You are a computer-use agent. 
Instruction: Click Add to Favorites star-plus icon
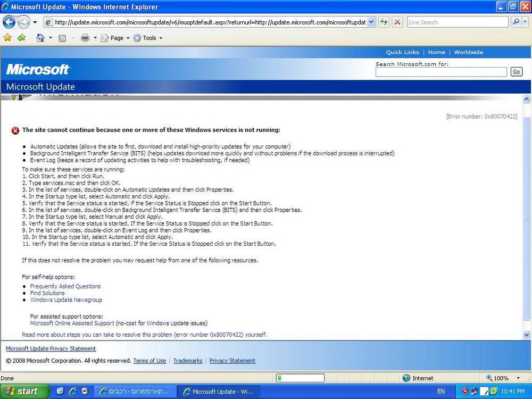(22, 38)
